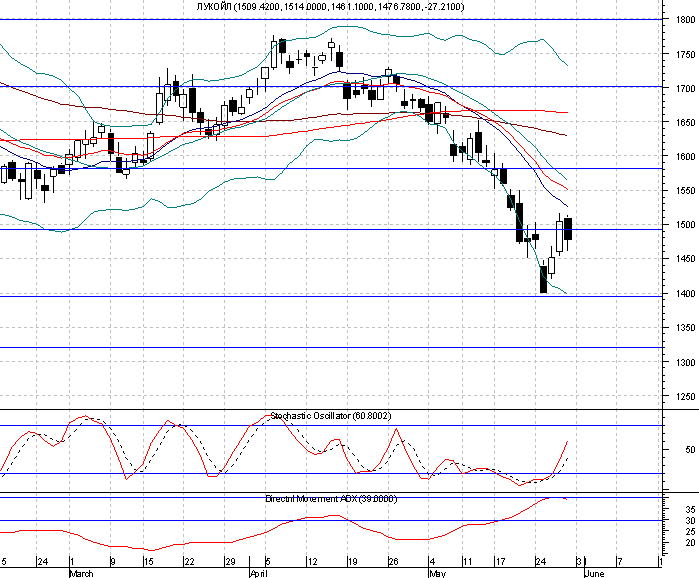Click the 1300 price axis label
Screen dimensions: 699x578
coord(685,362)
